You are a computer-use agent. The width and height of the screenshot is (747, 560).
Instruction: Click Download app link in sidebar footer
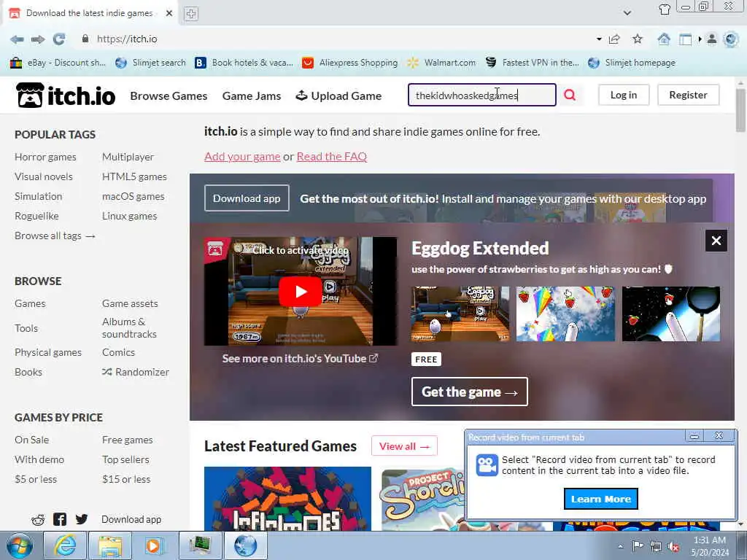click(x=131, y=519)
